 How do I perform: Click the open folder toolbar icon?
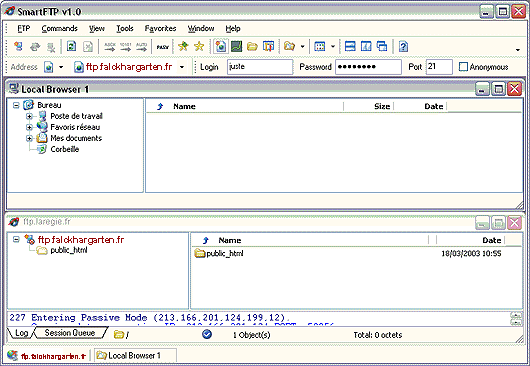(252, 46)
